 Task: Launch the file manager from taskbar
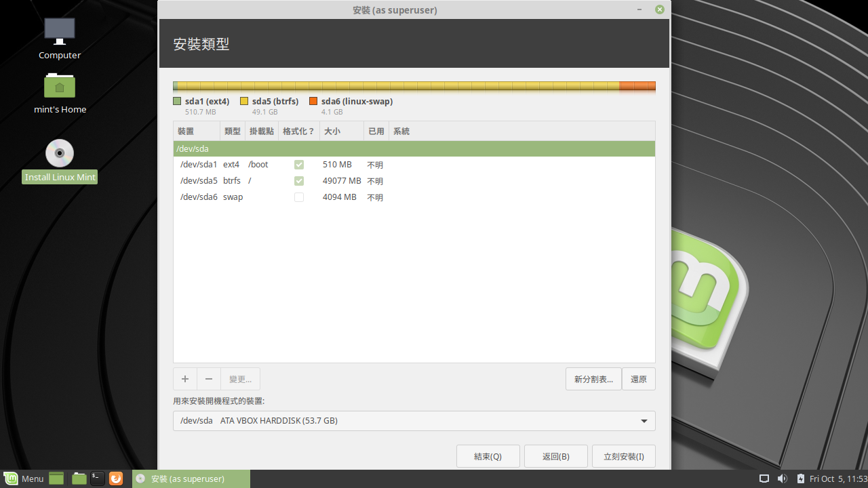(x=79, y=479)
